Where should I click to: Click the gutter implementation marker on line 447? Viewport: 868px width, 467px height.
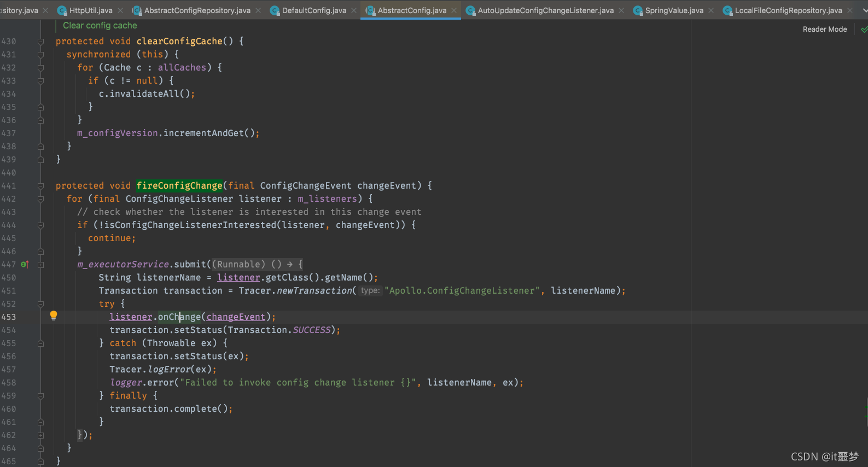(x=24, y=264)
